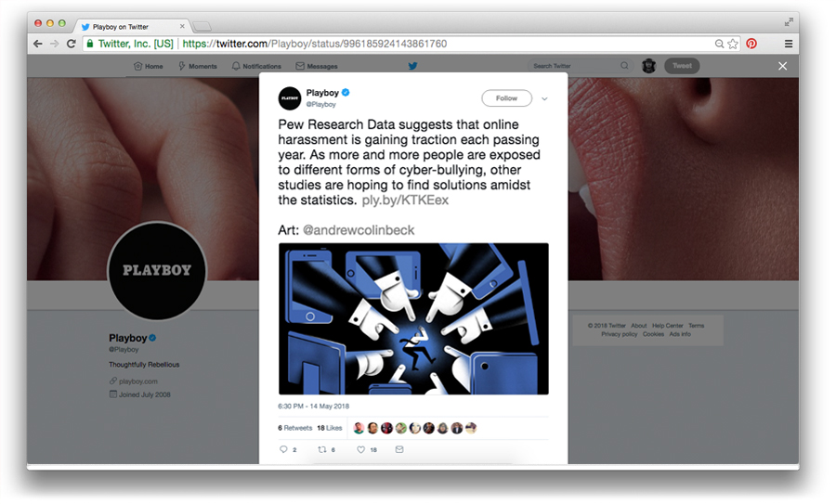Like the tweet with the heart icon

[361, 449]
